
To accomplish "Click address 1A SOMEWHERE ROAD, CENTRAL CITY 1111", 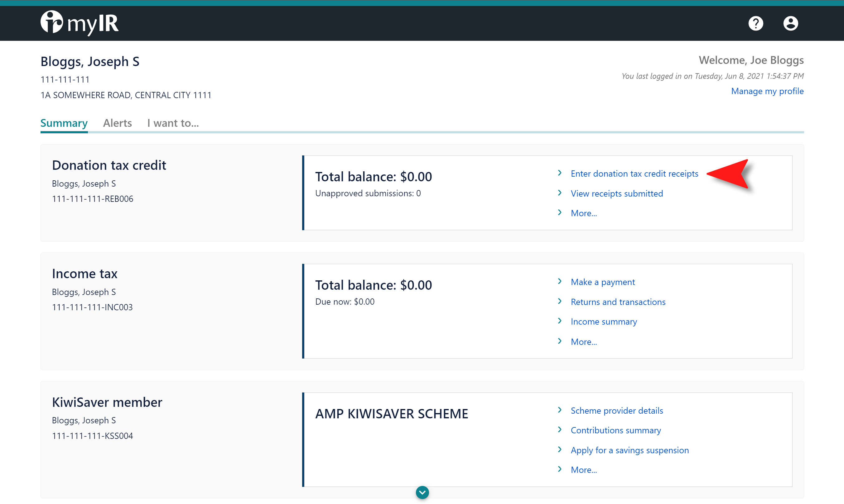I will pos(126,95).
